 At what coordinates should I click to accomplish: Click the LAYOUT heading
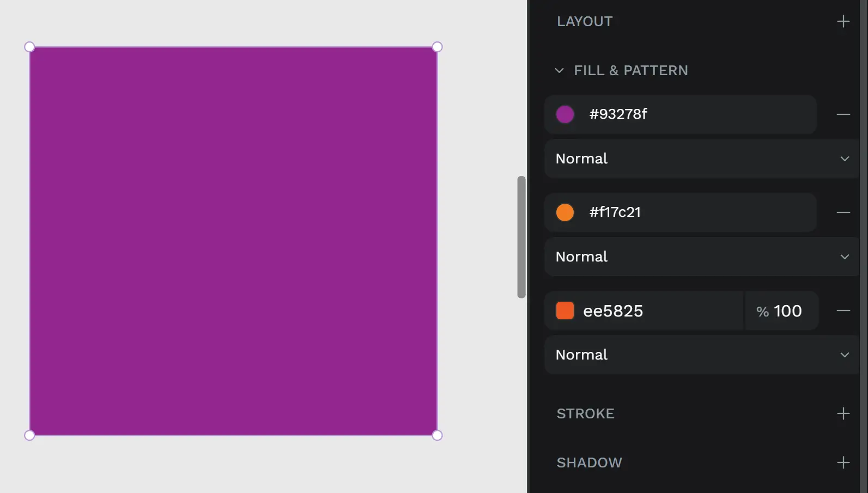pos(584,21)
